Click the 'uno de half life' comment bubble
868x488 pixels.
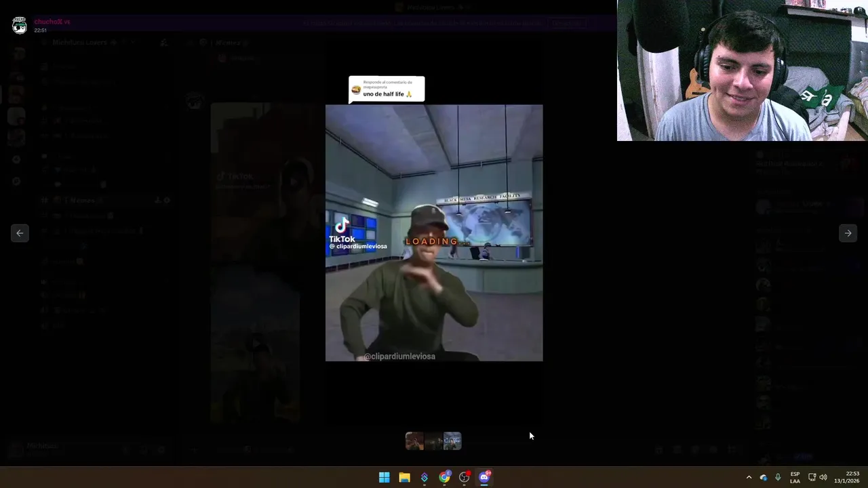[x=387, y=89]
